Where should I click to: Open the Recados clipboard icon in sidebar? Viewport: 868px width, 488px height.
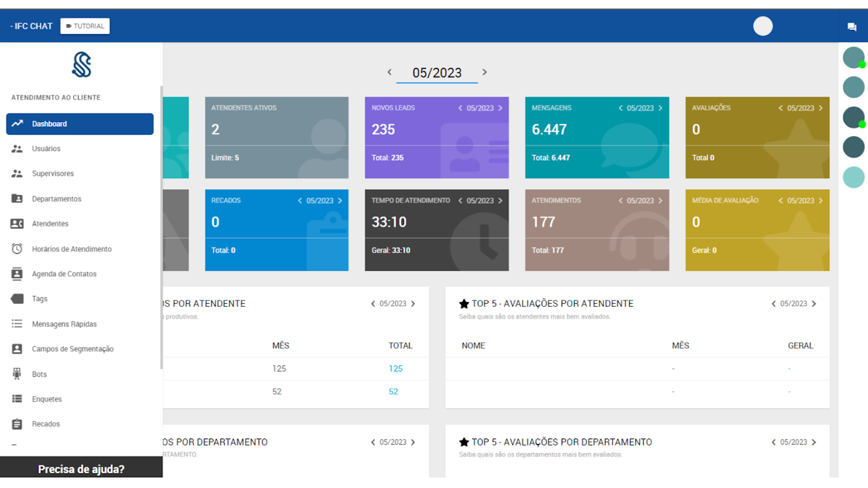click(x=17, y=424)
